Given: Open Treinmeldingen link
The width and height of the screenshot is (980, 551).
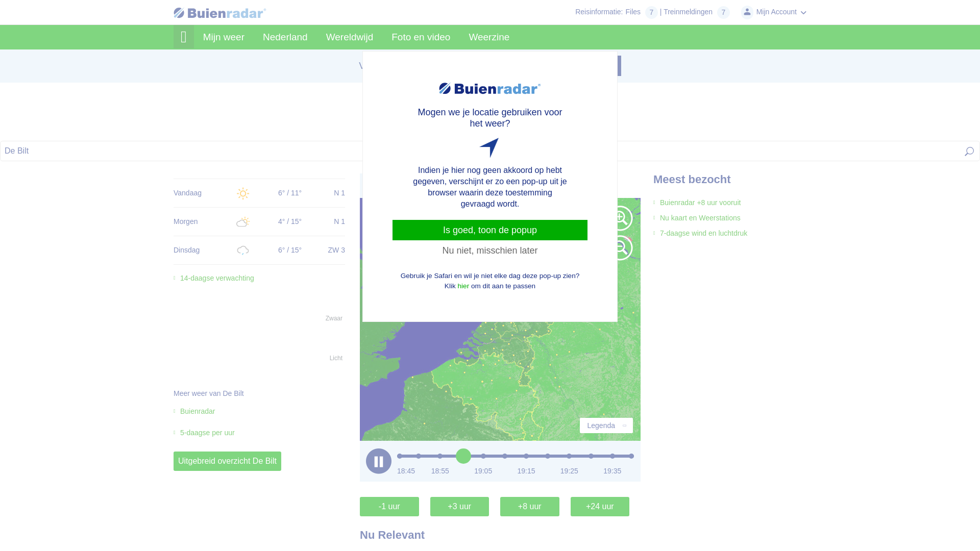Looking at the screenshot, I should pyautogui.click(x=688, y=12).
